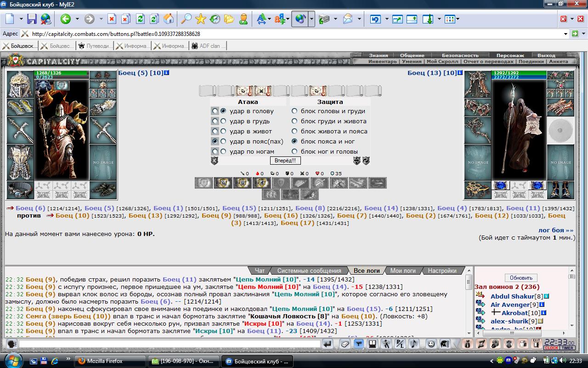Click the info icon beside Abdul Shakur[8]
This screenshot has width=588, height=368.
coord(547,297)
